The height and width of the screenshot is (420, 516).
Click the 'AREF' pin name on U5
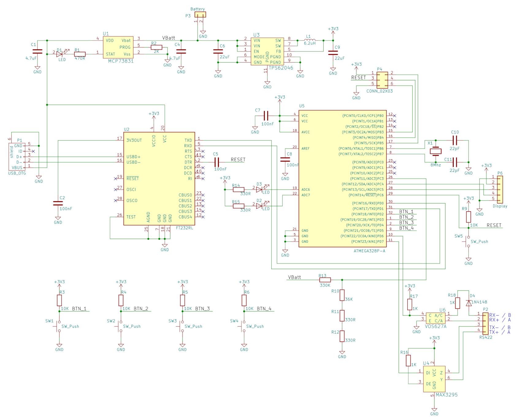[x=306, y=149]
